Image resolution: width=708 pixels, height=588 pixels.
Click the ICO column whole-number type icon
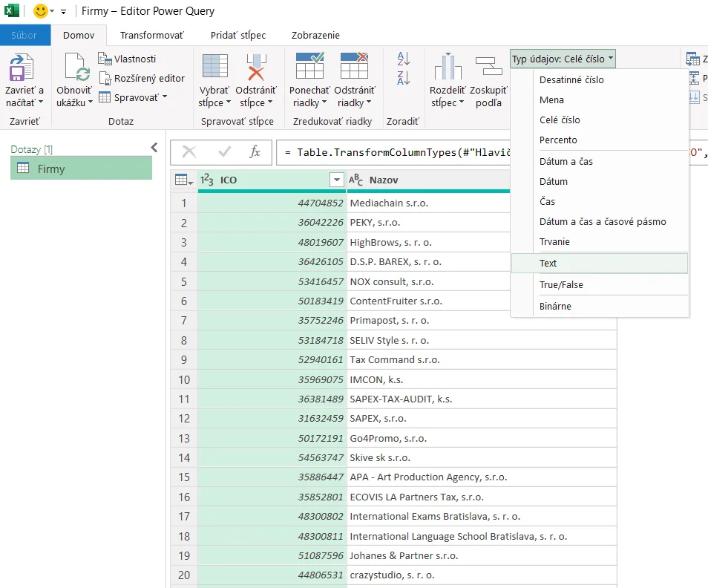pos(207,180)
